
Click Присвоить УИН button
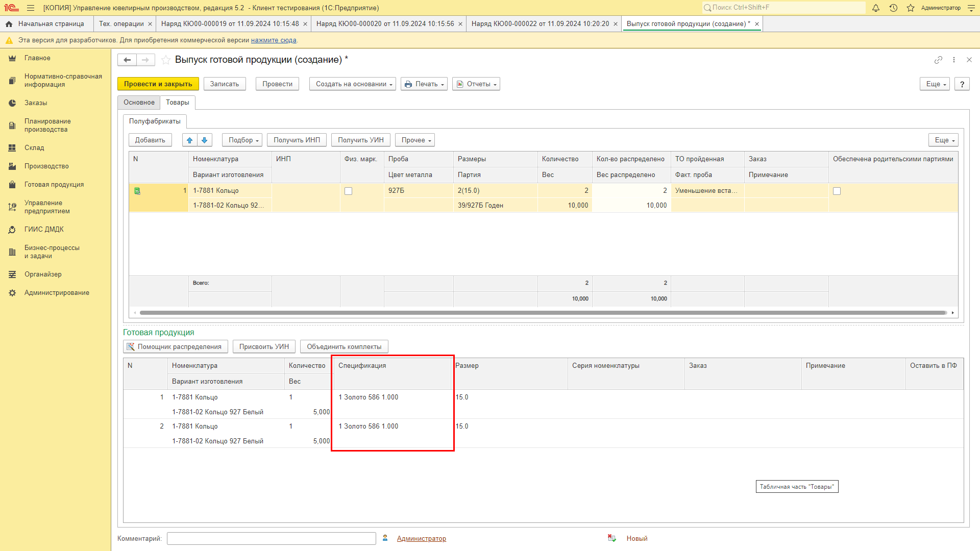(264, 347)
